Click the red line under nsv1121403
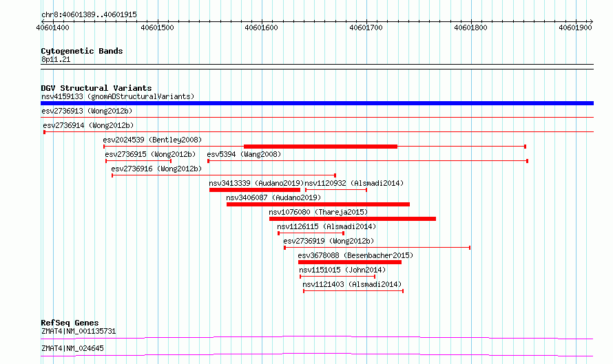This screenshot has height=364, width=613. tap(353, 291)
